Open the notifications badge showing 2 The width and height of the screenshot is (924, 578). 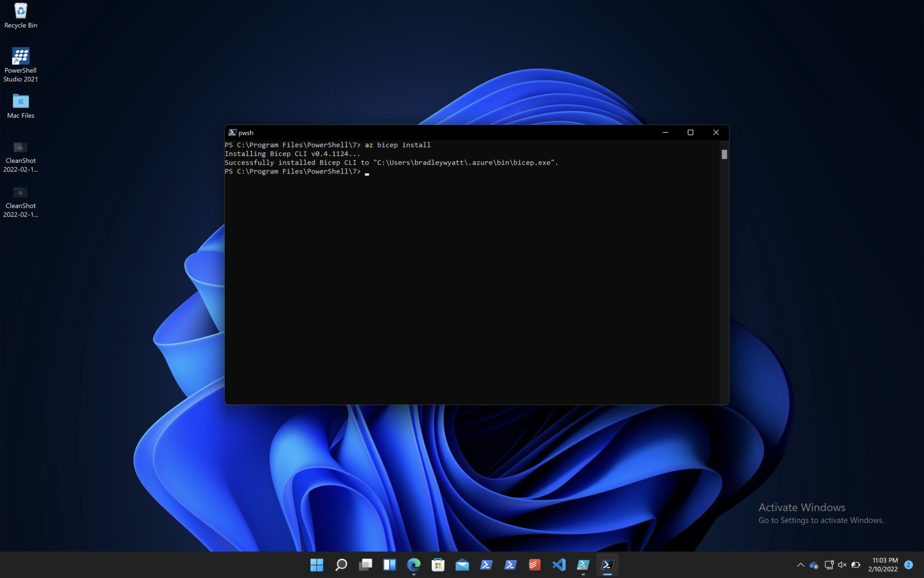[x=909, y=565]
